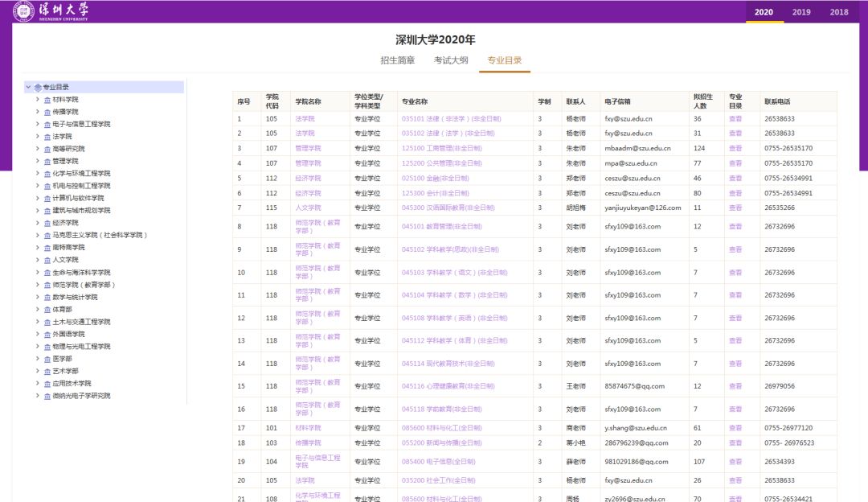
Task: Click building icon next to 材料学院
Action: pos(47,100)
